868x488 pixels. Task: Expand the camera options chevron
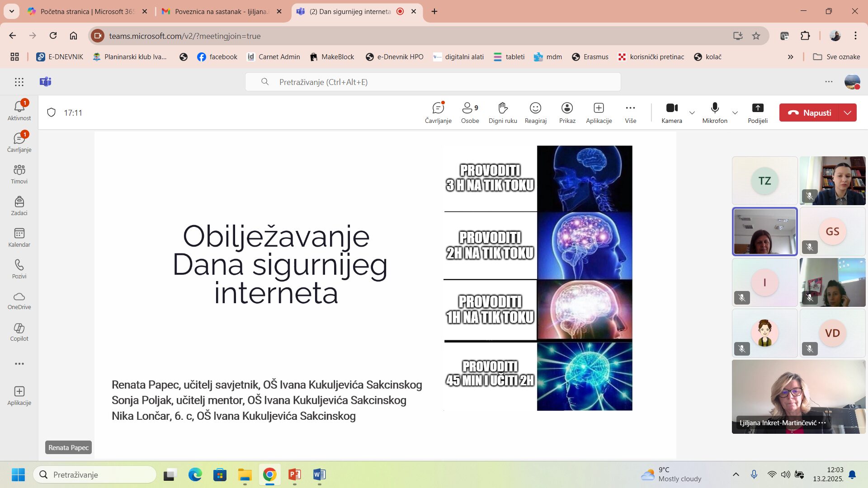[692, 113]
